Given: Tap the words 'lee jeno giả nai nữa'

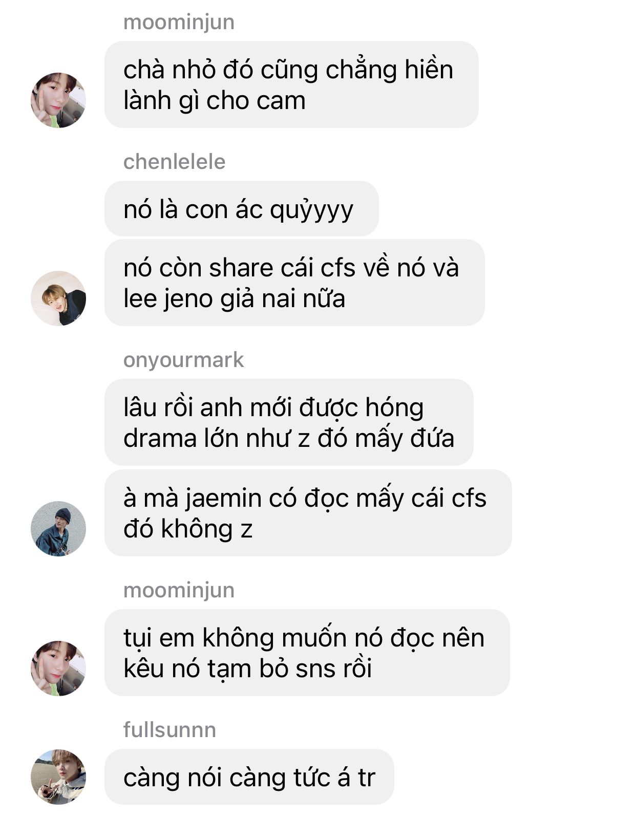Looking at the screenshot, I should click(x=235, y=299).
